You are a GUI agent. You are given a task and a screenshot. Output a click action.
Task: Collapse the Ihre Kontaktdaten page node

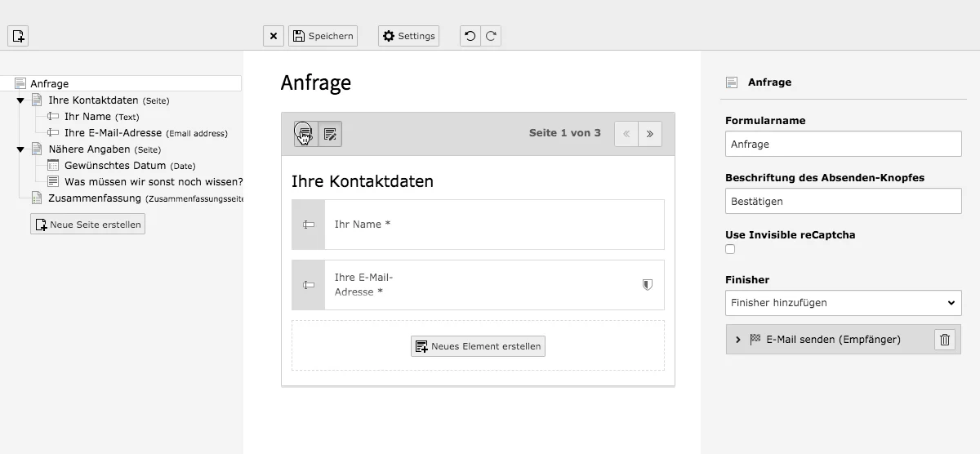21,100
